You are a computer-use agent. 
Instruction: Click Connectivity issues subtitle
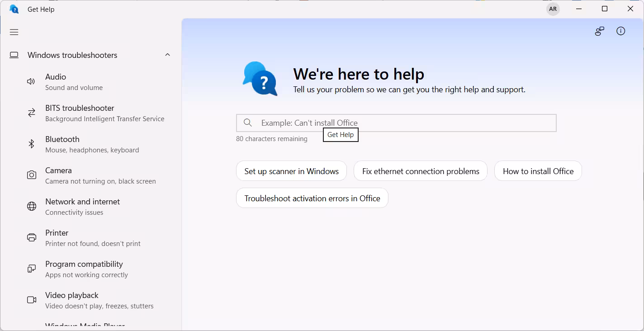(x=74, y=213)
